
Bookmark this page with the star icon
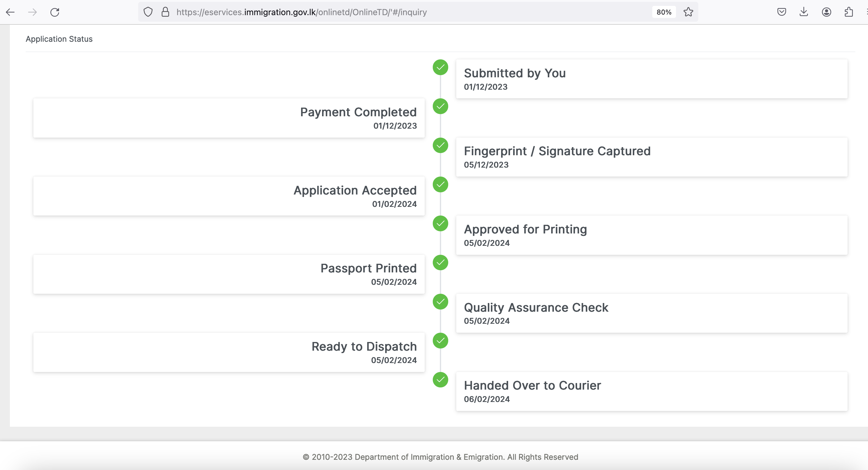coord(688,12)
